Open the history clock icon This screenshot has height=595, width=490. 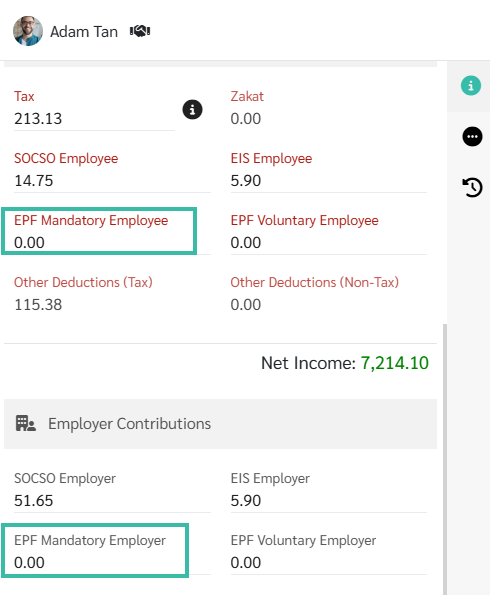472,187
